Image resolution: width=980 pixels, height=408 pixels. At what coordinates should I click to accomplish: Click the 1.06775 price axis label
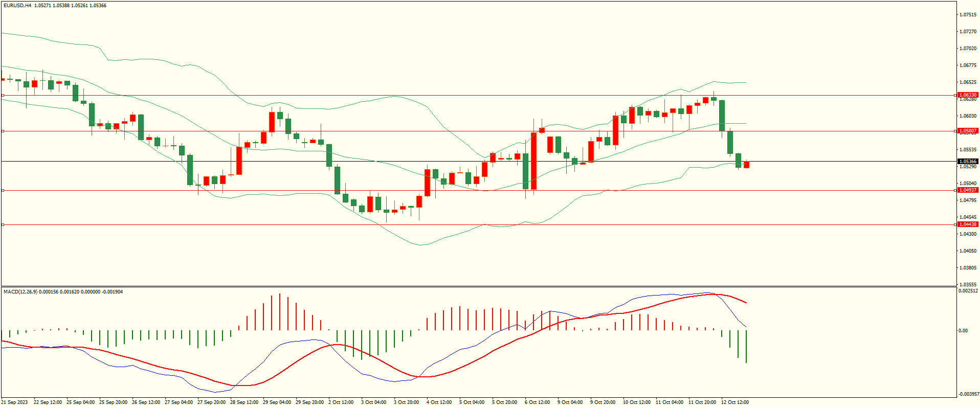tap(968, 65)
